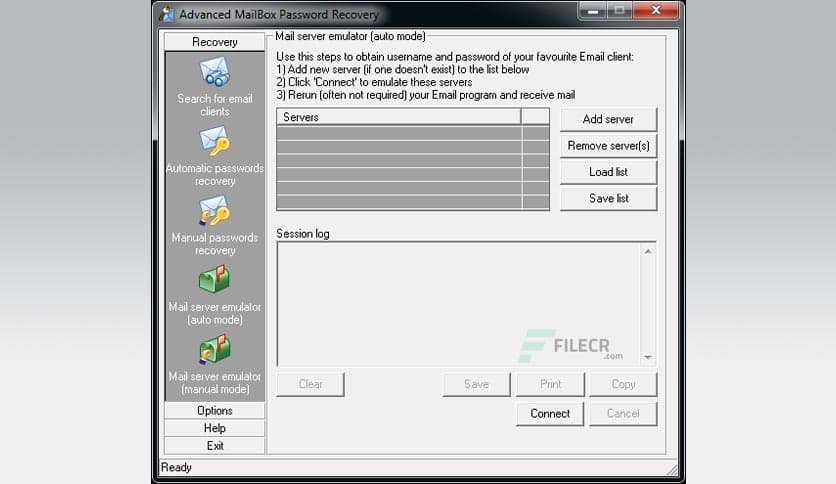Screen dimensions: 836x484
Task: Click the Servers column header
Action: (x=399, y=117)
